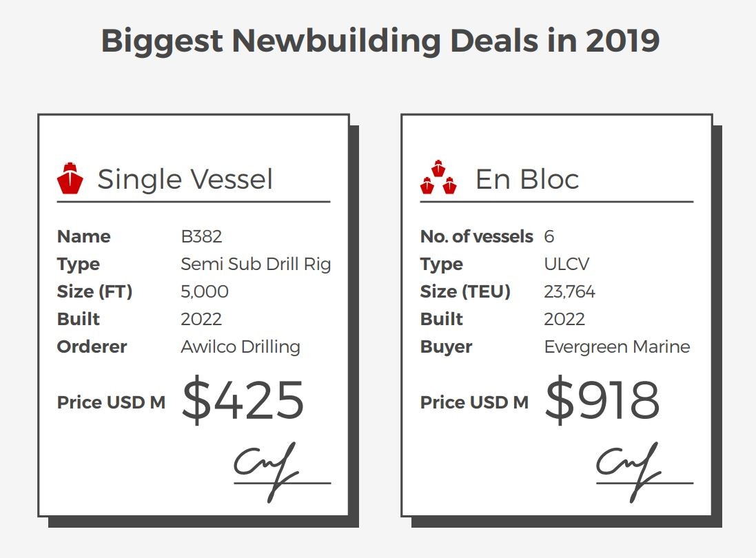This screenshot has width=756, height=558.
Task: Click Price USD M label on En Bloc card
Action: [x=474, y=402]
